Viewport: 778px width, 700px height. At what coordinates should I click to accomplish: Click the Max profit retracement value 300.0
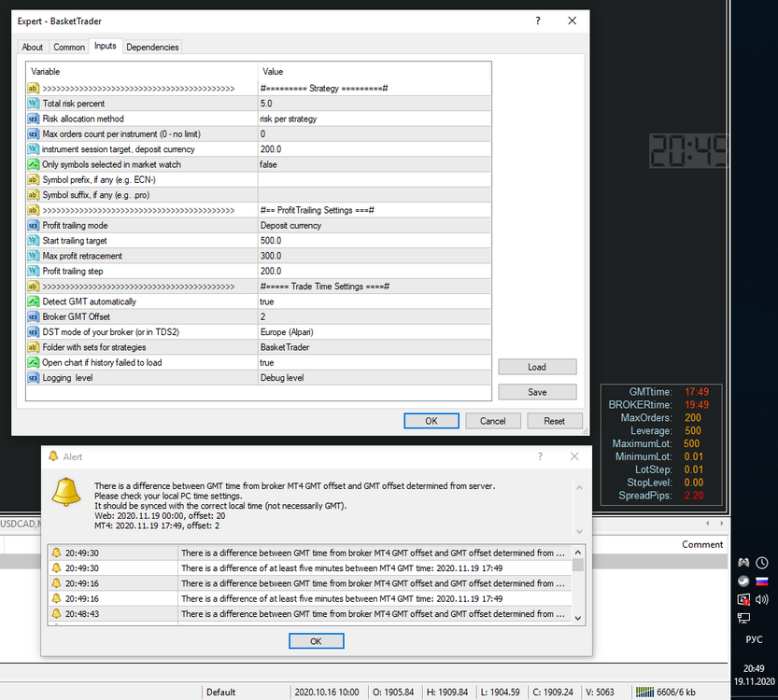[x=271, y=256]
